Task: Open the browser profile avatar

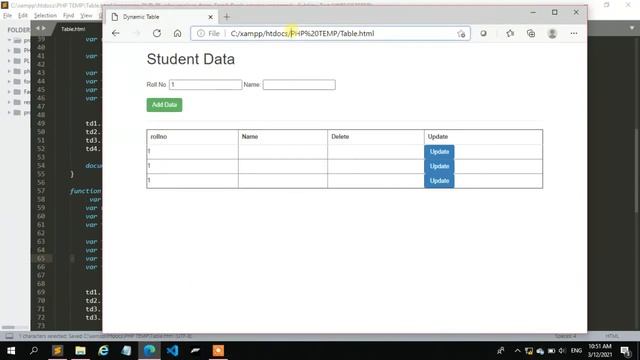Action: [552, 33]
